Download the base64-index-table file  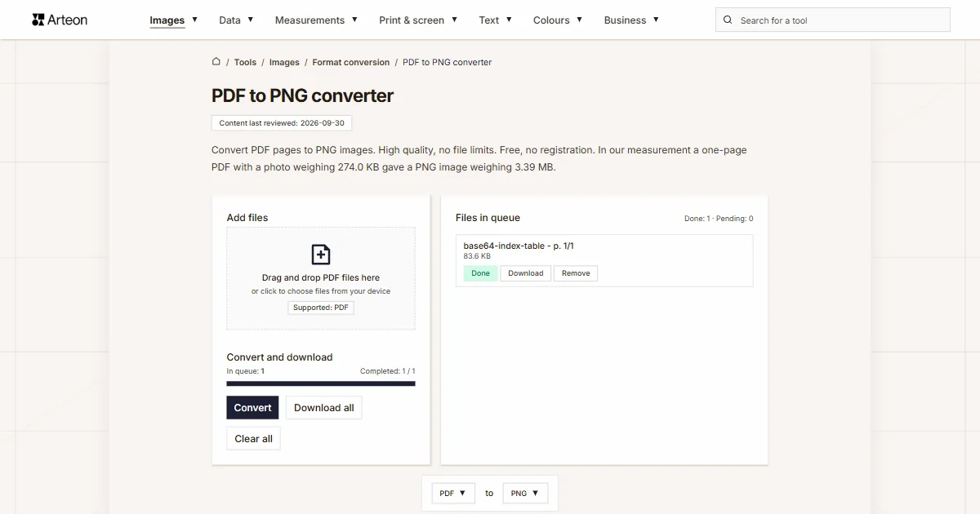526,273
